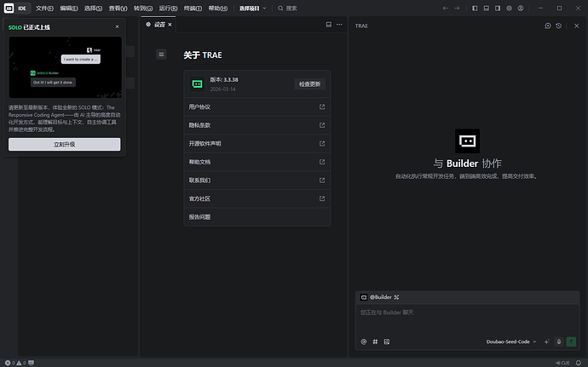The height and width of the screenshot is (367, 588).
Task: Open the 文件(F) menu
Action: pyautogui.click(x=44, y=9)
